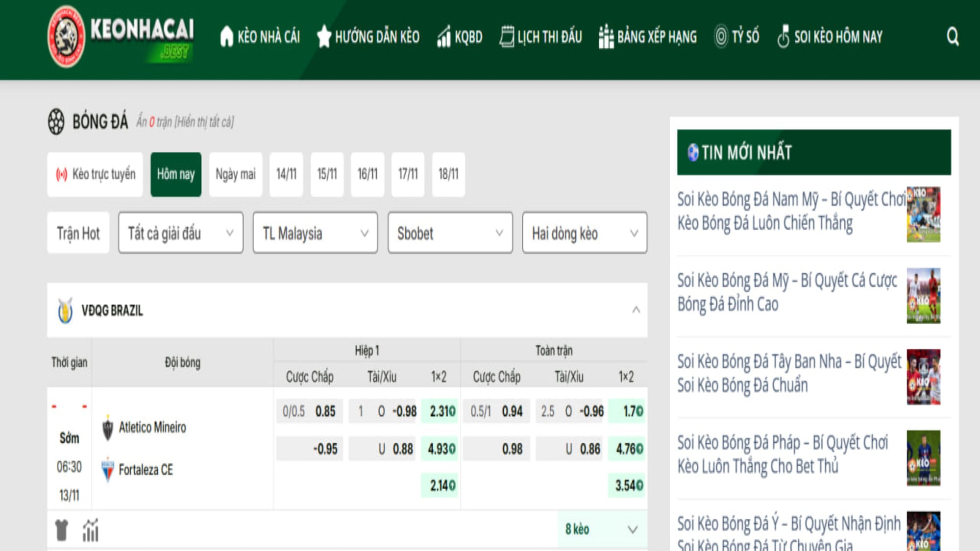Screen dimensions: 980x551
Task: Open the search magnifier icon
Action: tap(952, 36)
